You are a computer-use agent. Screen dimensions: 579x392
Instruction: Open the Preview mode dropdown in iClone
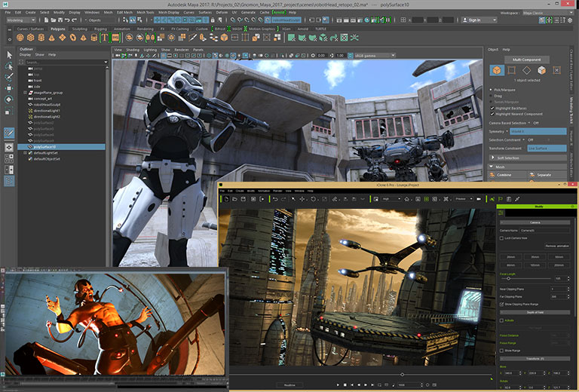464,199
